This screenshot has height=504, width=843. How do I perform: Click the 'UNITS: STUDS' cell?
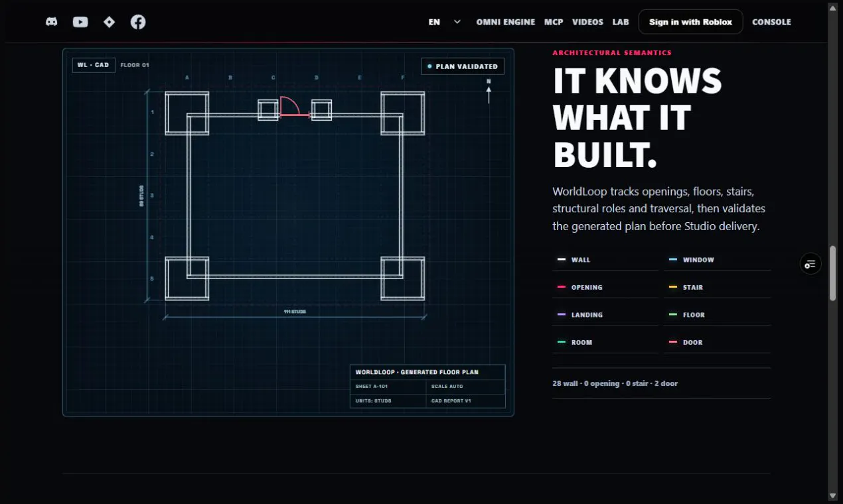click(388, 401)
